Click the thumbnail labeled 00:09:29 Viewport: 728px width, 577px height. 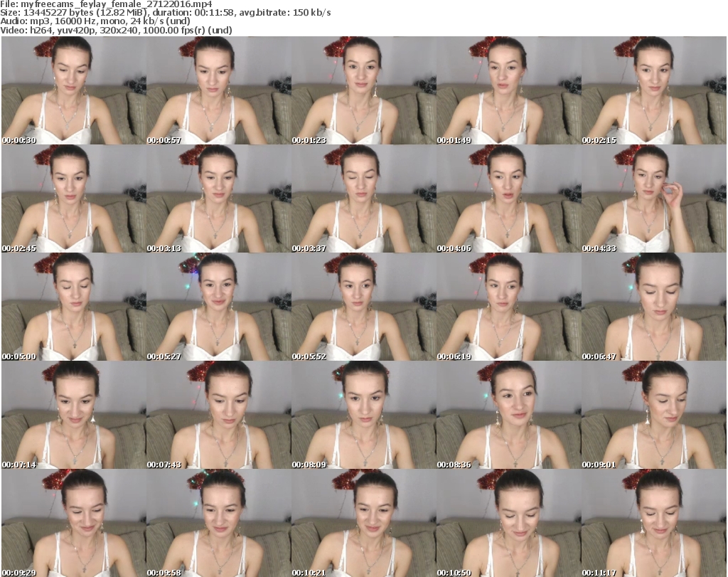73,523
